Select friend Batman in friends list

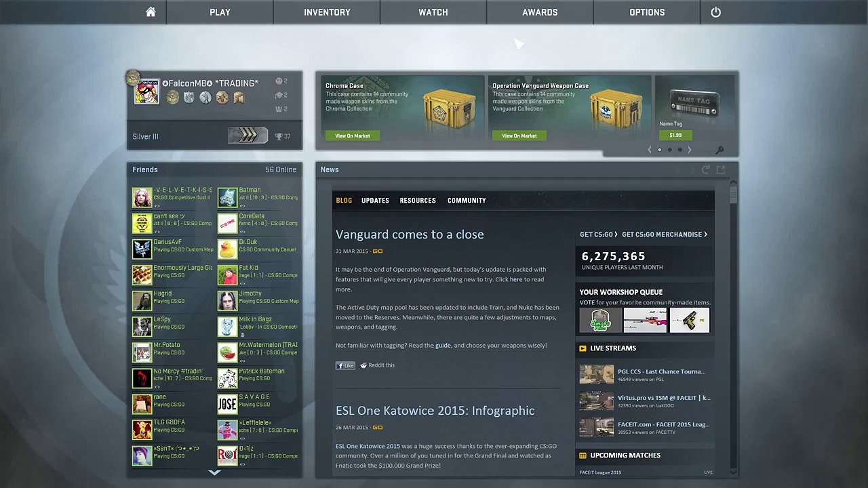click(258, 197)
